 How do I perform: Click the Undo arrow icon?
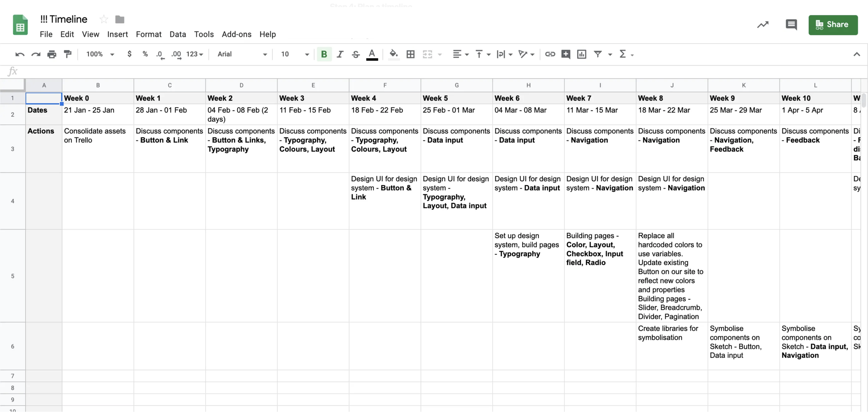point(20,54)
